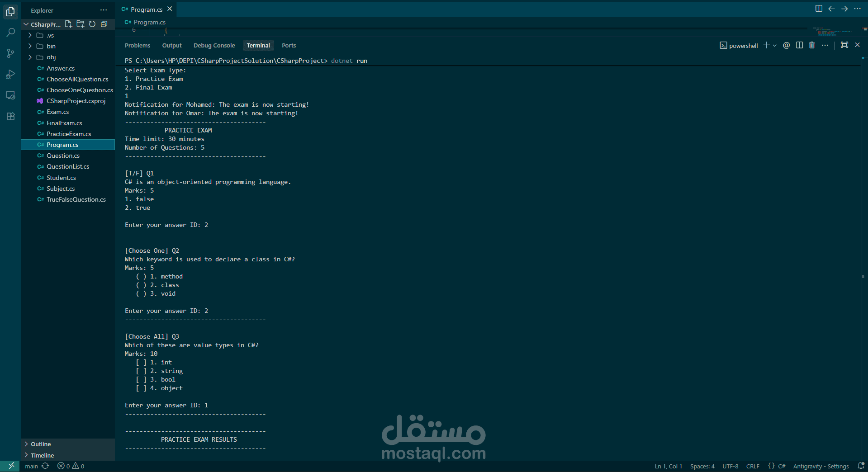
Task: Open the Remote Window indicator in status bar
Action: click(10, 466)
